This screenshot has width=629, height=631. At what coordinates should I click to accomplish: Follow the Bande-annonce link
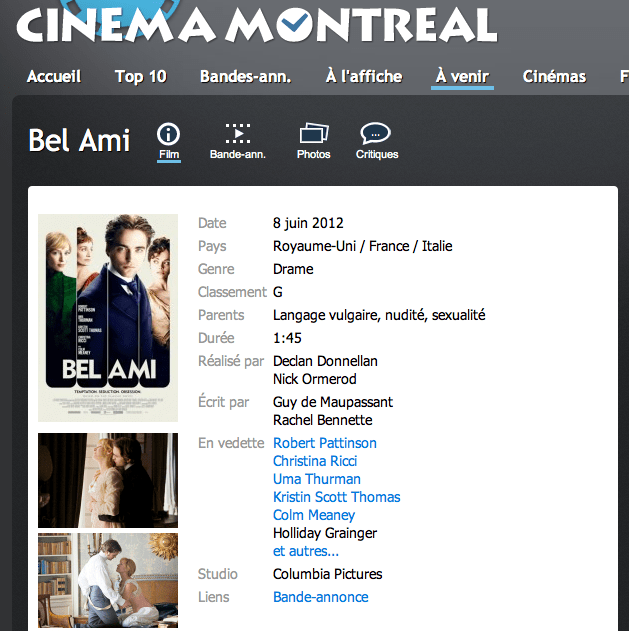[321, 597]
